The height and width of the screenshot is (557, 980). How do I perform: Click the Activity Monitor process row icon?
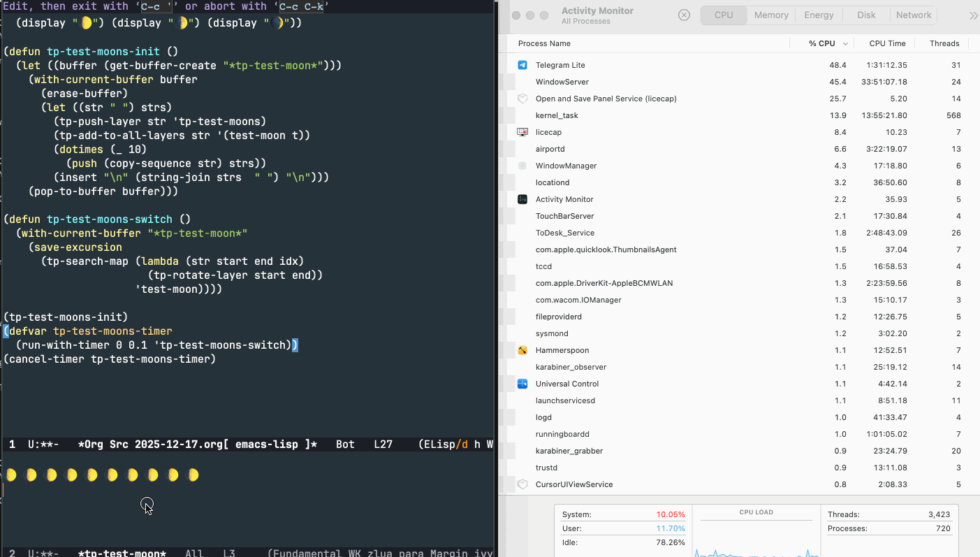(522, 199)
